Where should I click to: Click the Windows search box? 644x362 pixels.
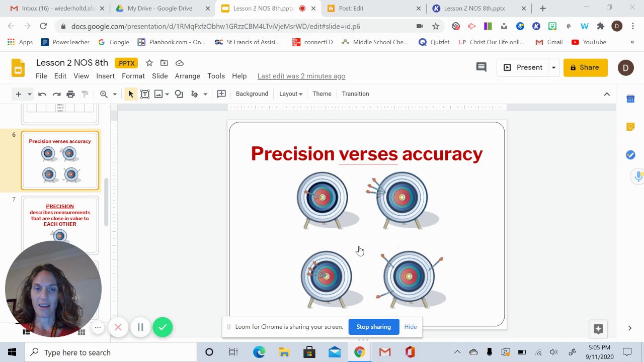(111, 352)
